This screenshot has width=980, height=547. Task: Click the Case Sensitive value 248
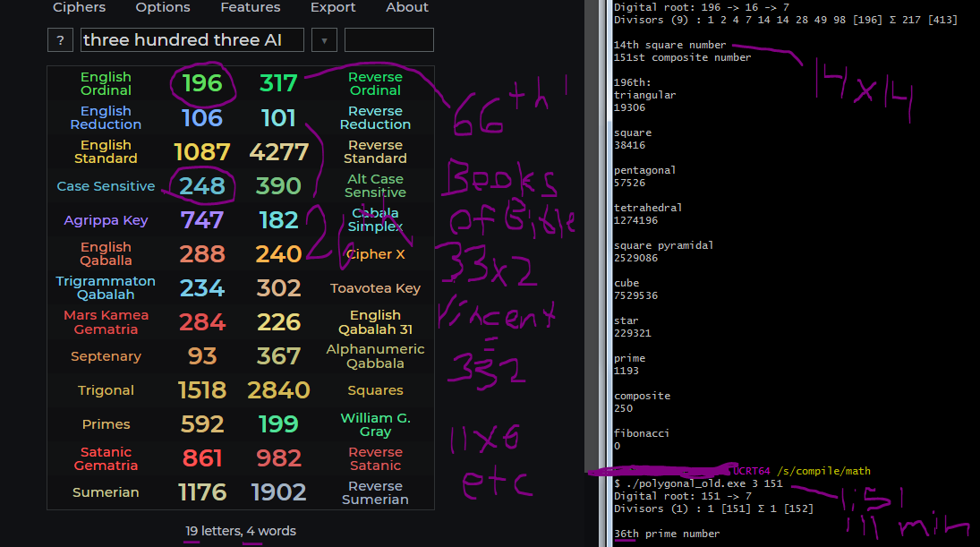click(202, 185)
